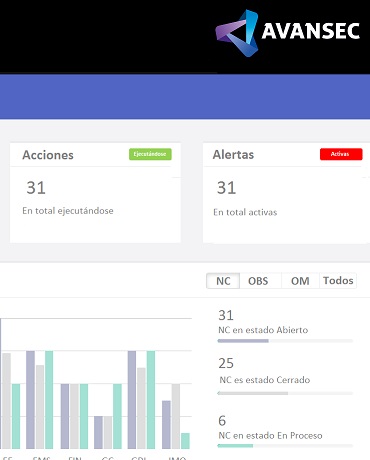Click the short teal bar in IMO group
This screenshot has height=460, width=370.
pyautogui.click(x=185, y=441)
